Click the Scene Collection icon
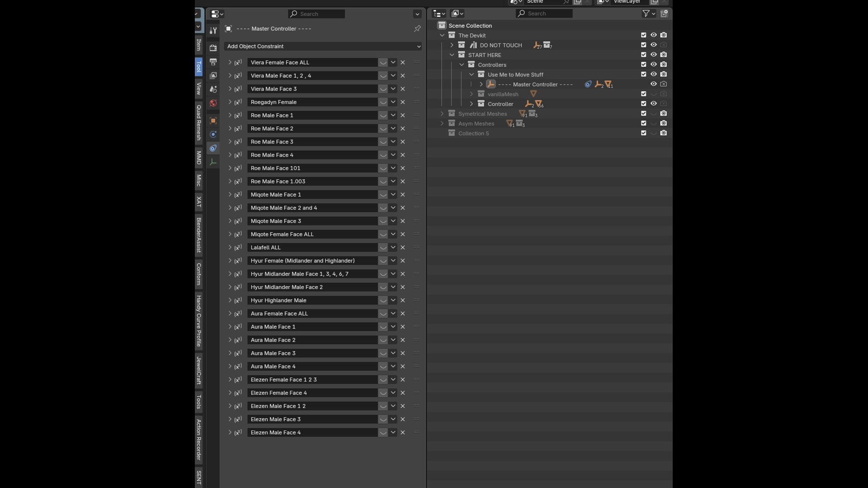This screenshot has height=488, width=868. coord(442,25)
